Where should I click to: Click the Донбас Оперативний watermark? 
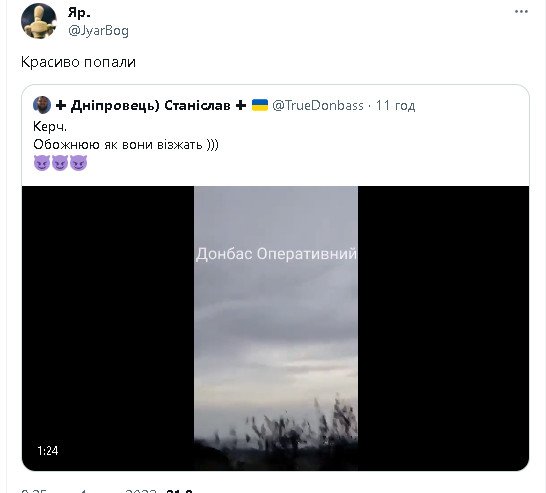276,254
